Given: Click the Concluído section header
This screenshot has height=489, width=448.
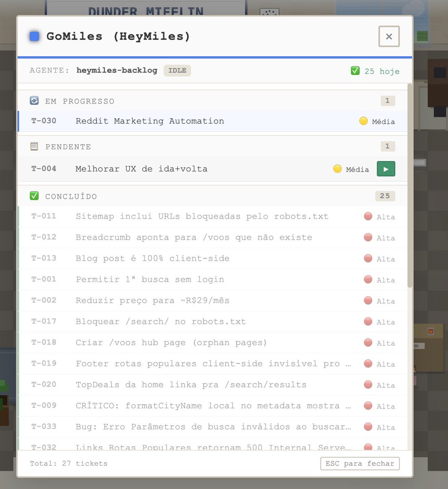Looking at the screenshot, I should 212,196.
